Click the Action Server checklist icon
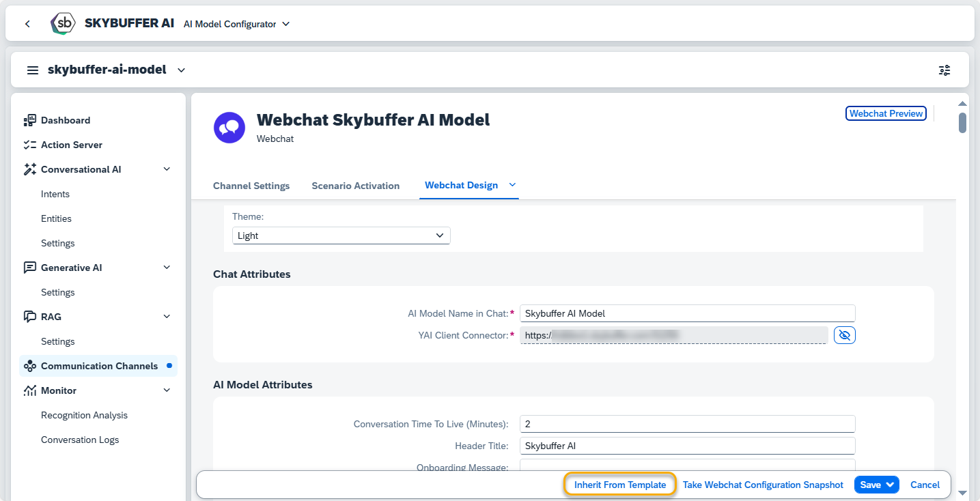Image resolution: width=980 pixels, height=501 pixels. click(29, 145)
